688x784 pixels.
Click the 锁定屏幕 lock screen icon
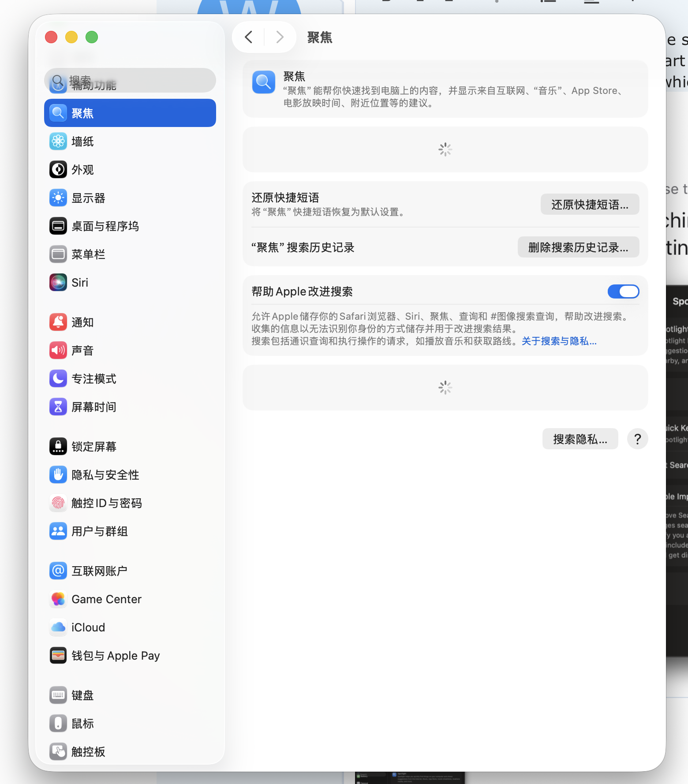click(x=58, y=447)
